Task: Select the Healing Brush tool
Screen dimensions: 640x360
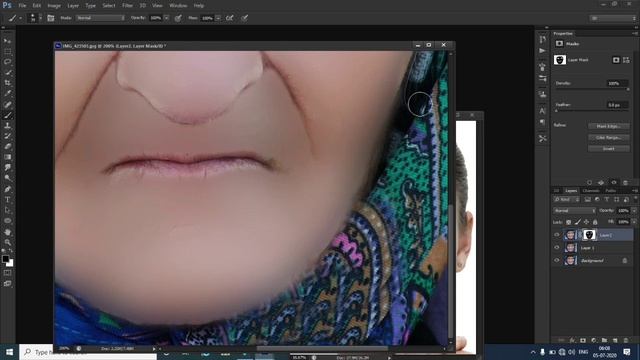Action: pyautogui.click(x=7, y=104)
